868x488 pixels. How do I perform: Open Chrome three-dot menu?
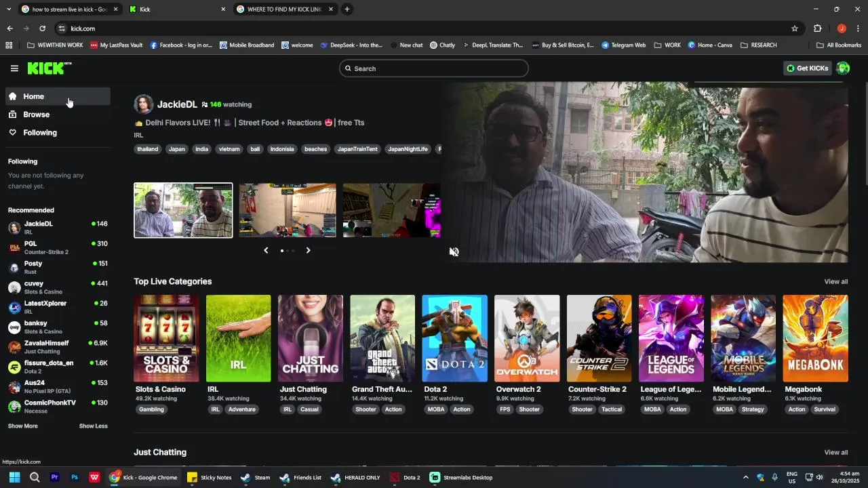(858, 28)
